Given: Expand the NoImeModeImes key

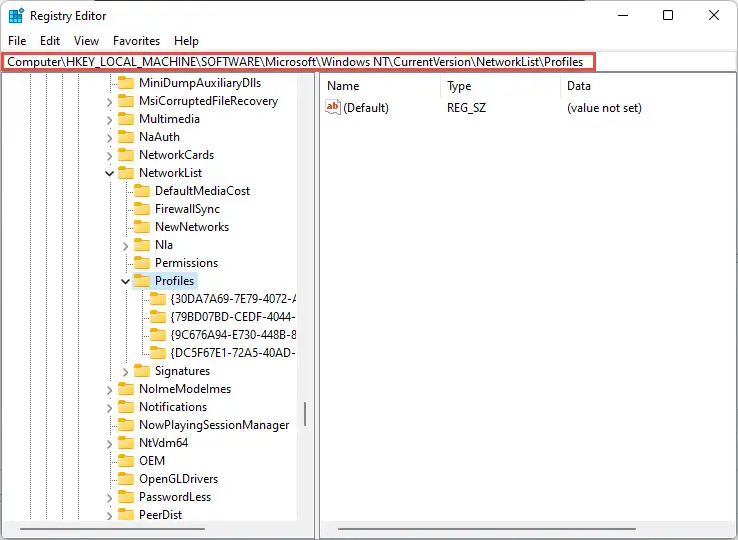Looking at the screenshot, I should click(109, 390).
